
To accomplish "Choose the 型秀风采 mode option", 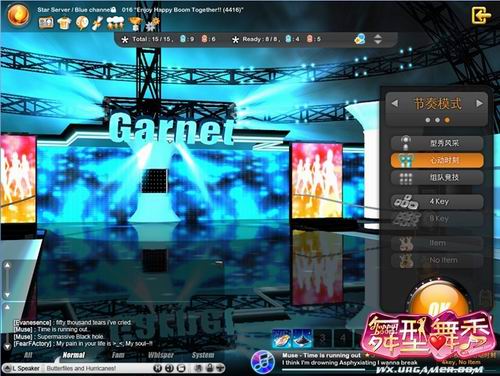I will point(437,143).
